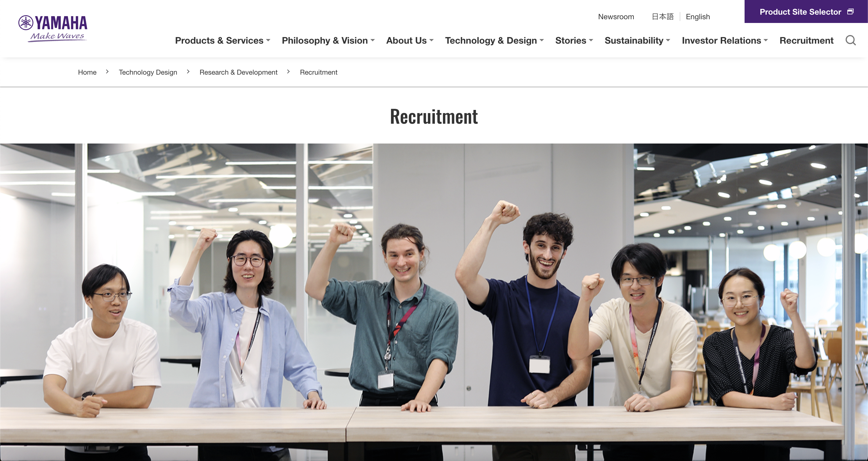
Task: Open the Investor Relations dropdown
Action: point(725,40)
